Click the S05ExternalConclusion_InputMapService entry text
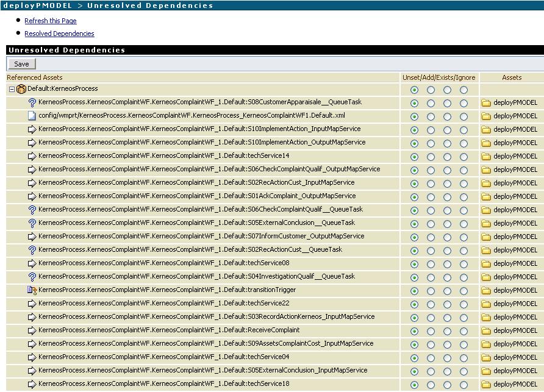 pyautogui.click(x=203, y=370)
